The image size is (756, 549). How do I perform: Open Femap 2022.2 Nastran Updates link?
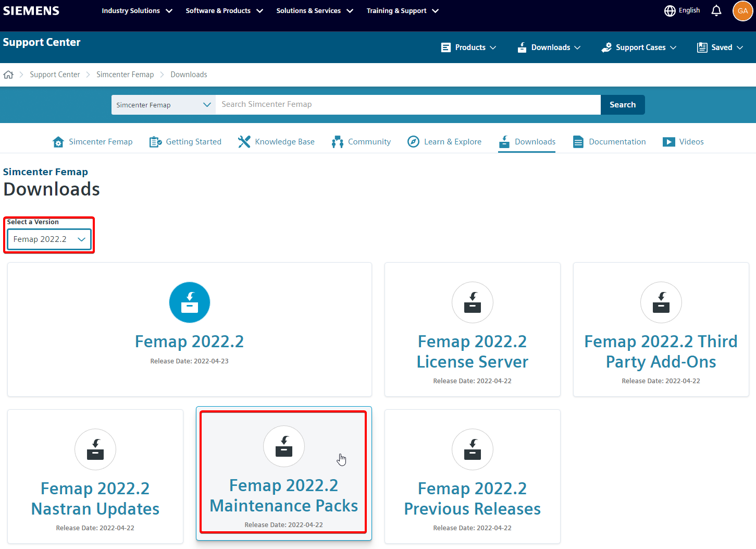point(95,499)
